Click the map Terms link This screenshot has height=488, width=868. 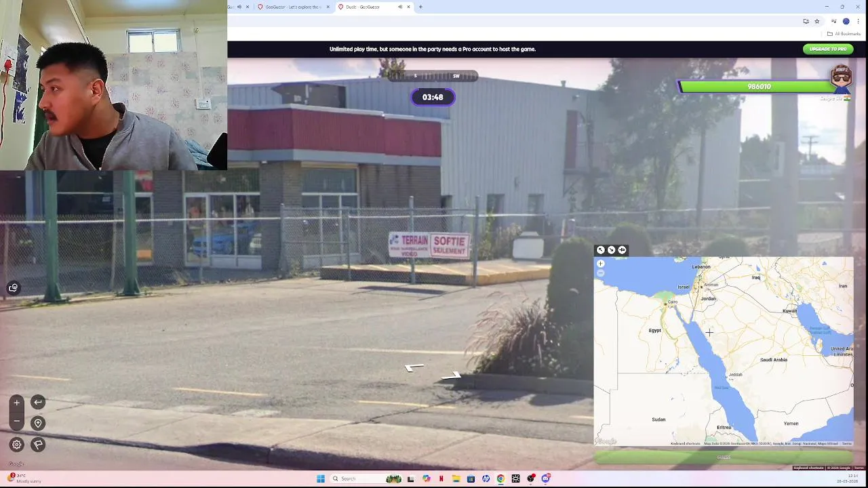(x=847, y=444)
